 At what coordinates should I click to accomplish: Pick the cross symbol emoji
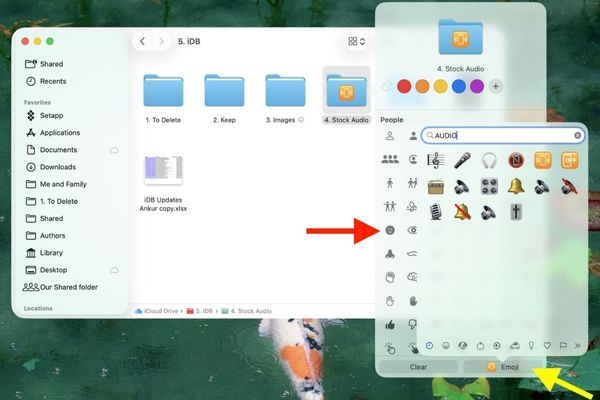click(x=516, y=212)
